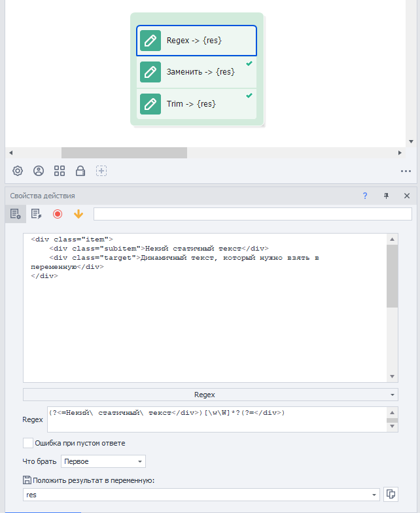Open the Что брать dropdown showing Первое
420x513 pixels.
[103, 461]
